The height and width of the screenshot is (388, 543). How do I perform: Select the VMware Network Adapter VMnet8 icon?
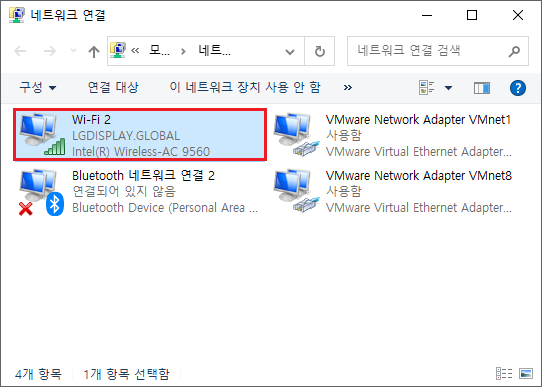click(x=296, y=191)
